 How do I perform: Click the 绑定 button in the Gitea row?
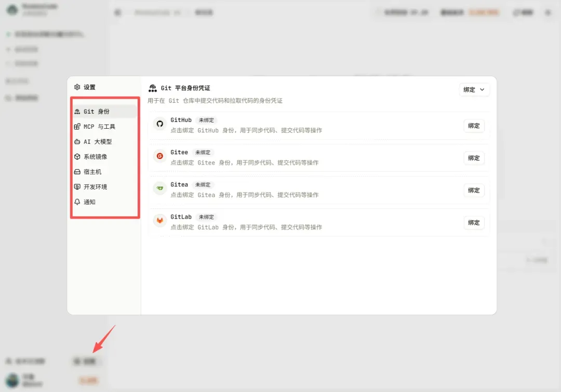[x=474, y=190]
